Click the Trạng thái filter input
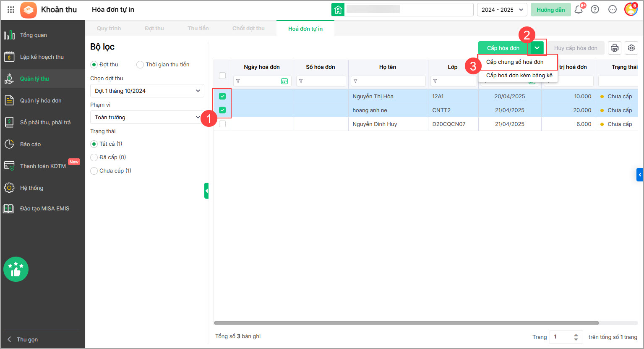 pos(618,81)
